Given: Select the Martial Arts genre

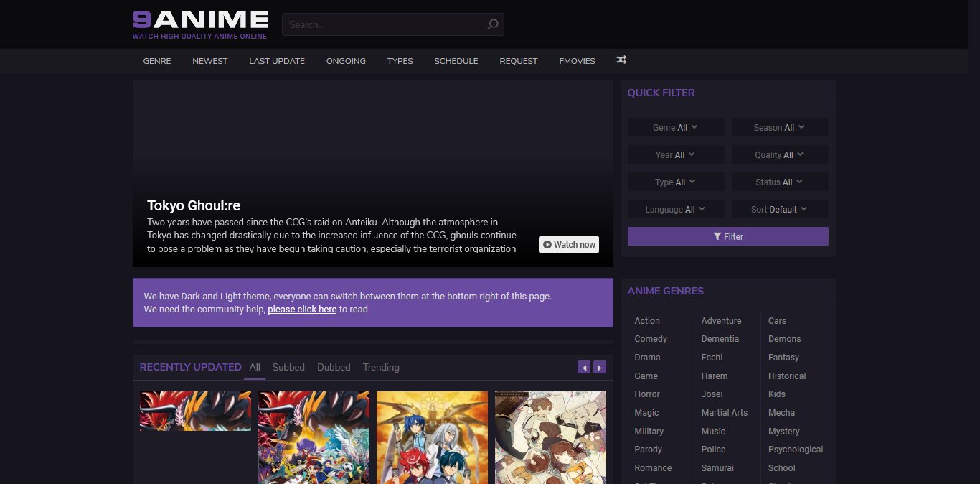Looking at the screenshot, I should coord(724,413).
